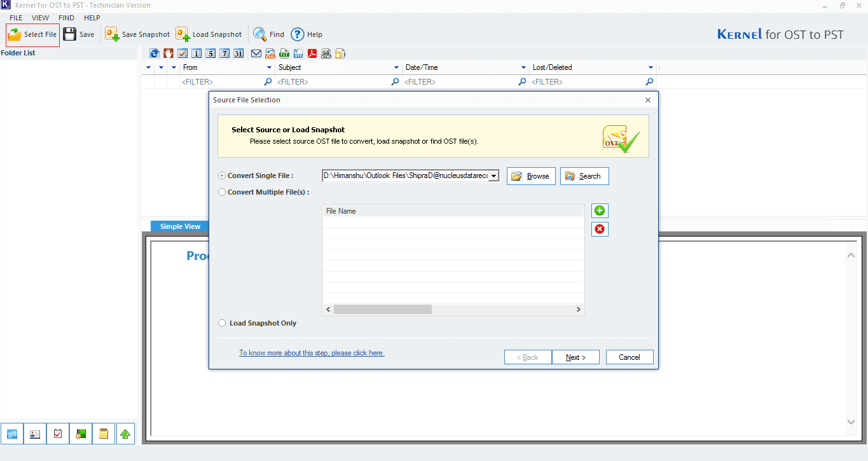Click the file list scroll right arrow

(579, 309)
